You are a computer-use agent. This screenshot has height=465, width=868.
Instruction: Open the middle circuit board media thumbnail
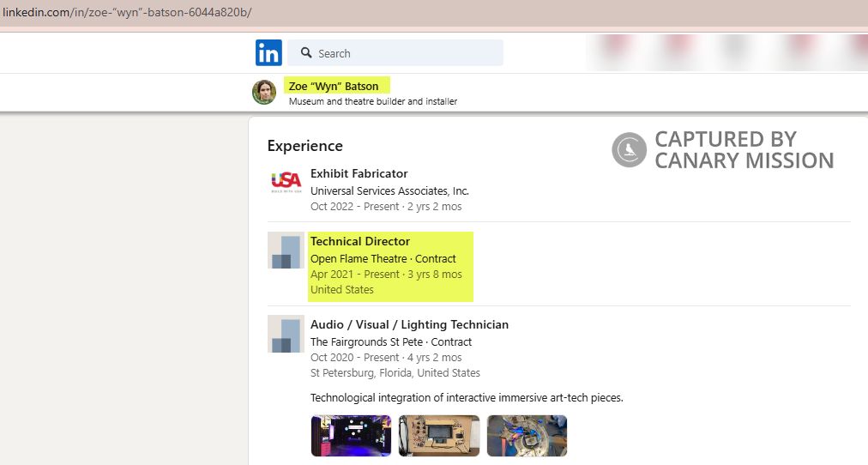[x=438, y=436]
